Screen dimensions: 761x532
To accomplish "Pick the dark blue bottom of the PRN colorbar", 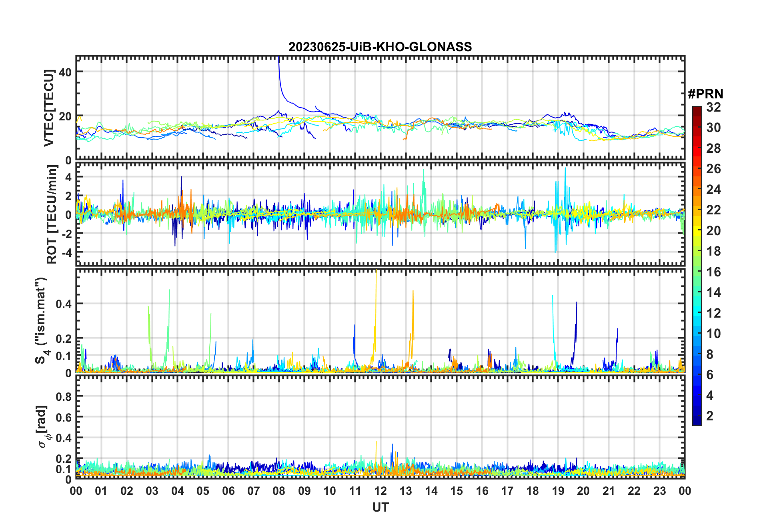I will click(x=697, y=422).
